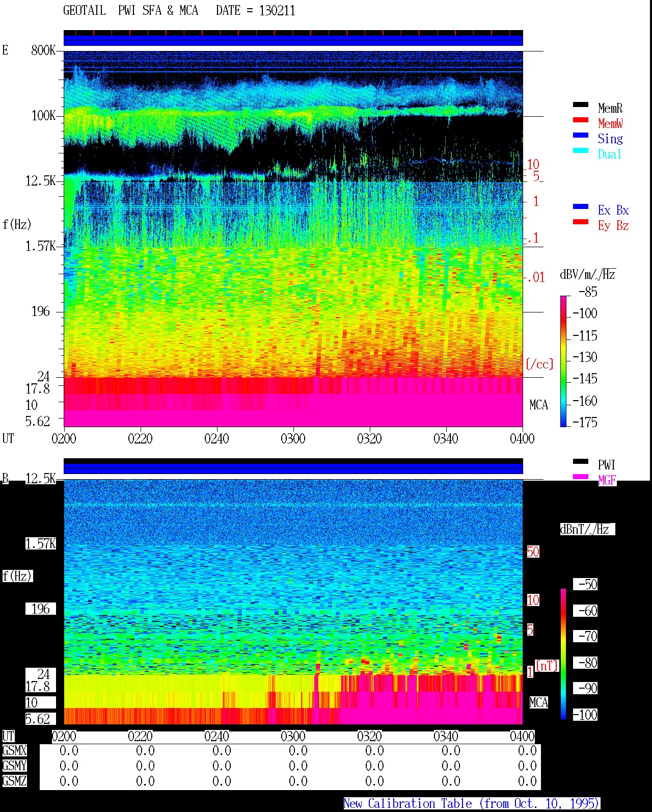
Task: Click the magenta MGF legend swatch
Action: [x=581, y=477]
